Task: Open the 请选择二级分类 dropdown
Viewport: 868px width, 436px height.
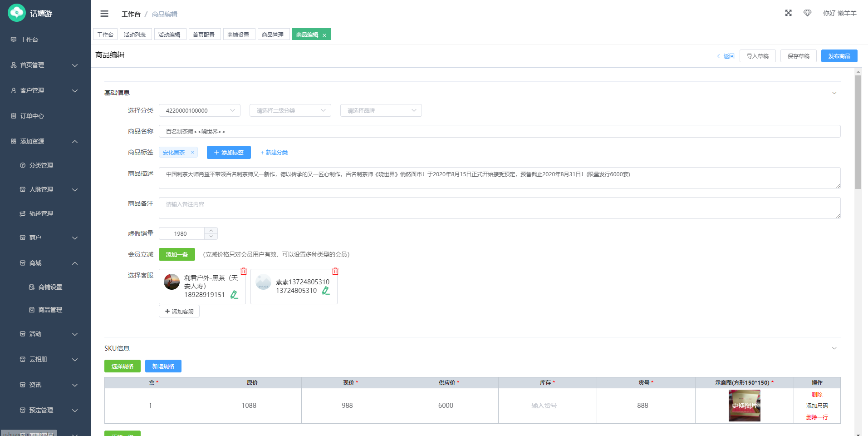Action: pyautogui.click(x=290, y=110)
